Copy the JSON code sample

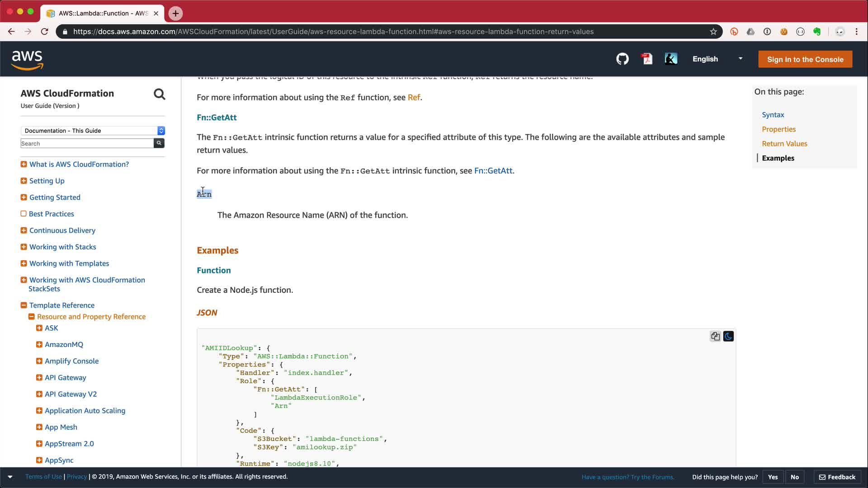(715, 336)
